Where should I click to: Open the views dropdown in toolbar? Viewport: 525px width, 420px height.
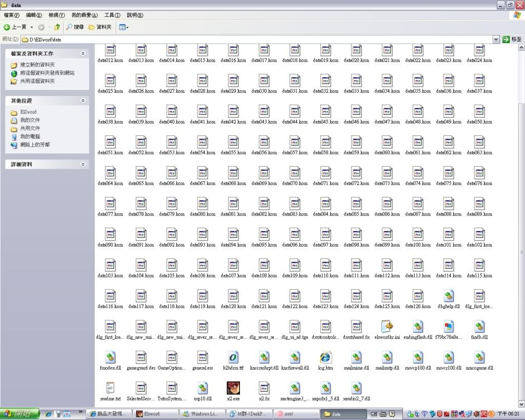(x=124, y=27)
